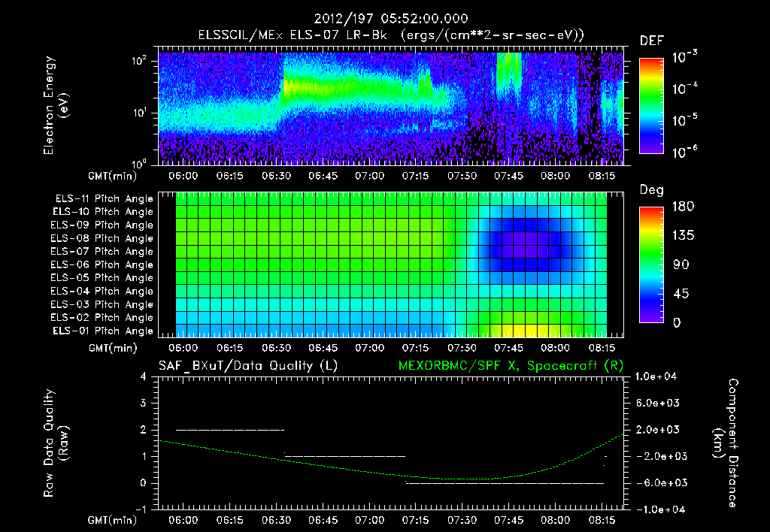Screen dimensions: 770x532
Task: Select the ELS-11 Pitch Angle row label
Action: (104, 199)
